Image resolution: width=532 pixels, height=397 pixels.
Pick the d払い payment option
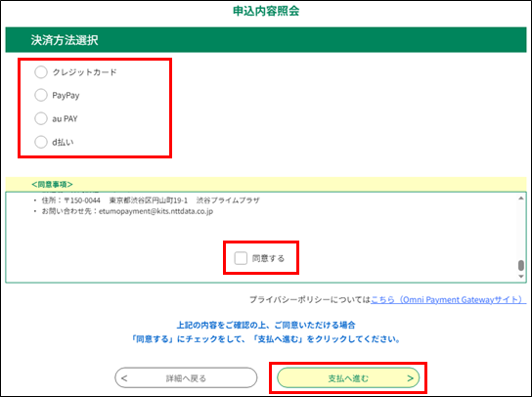(x=41, y=142)
